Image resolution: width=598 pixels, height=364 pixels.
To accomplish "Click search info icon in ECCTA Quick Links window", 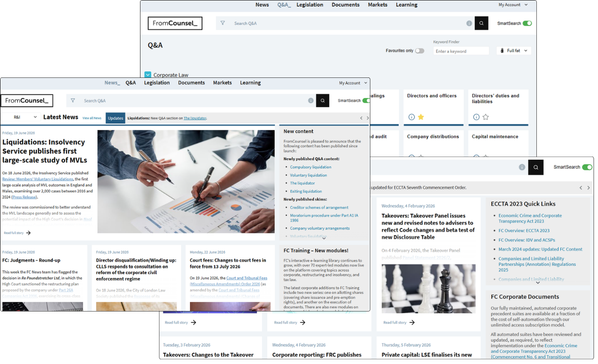I will 522,167.
